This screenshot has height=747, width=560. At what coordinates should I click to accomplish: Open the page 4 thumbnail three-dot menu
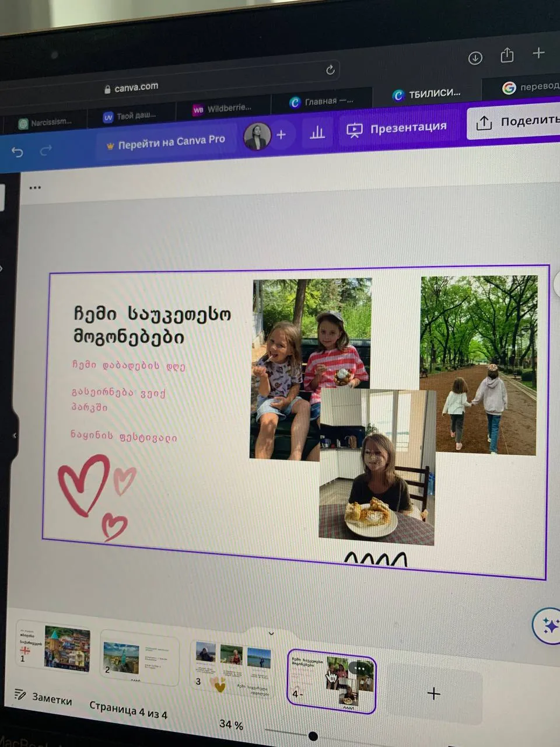pyautogui.click(x=360, y=668)
